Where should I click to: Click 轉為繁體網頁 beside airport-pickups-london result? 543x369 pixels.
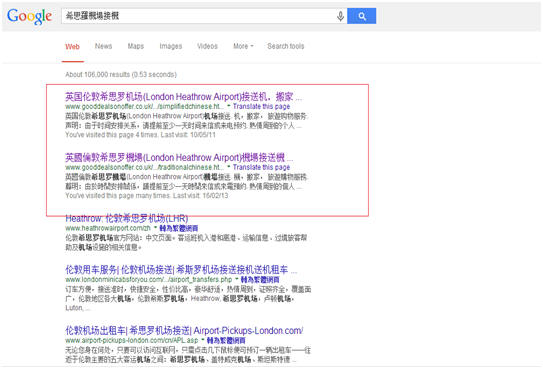point(226,340)
